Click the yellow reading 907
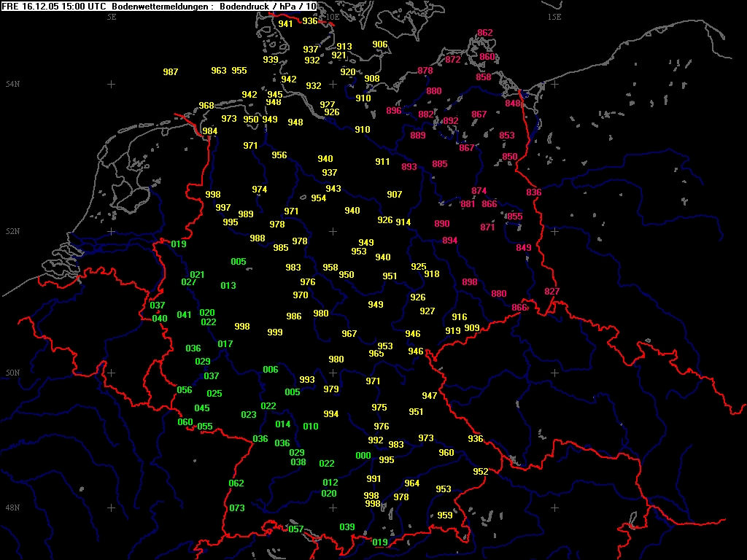 [x=395, y=194]
